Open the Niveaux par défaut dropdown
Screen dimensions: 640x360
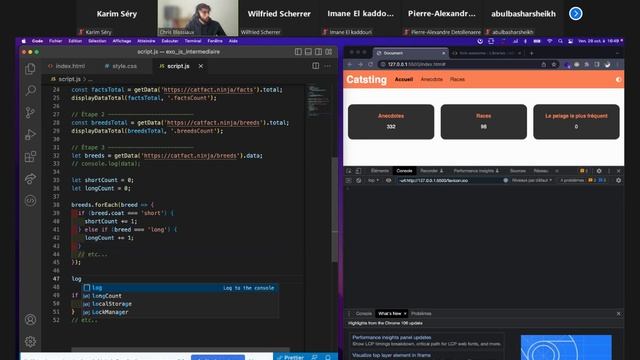pos(532,180)
